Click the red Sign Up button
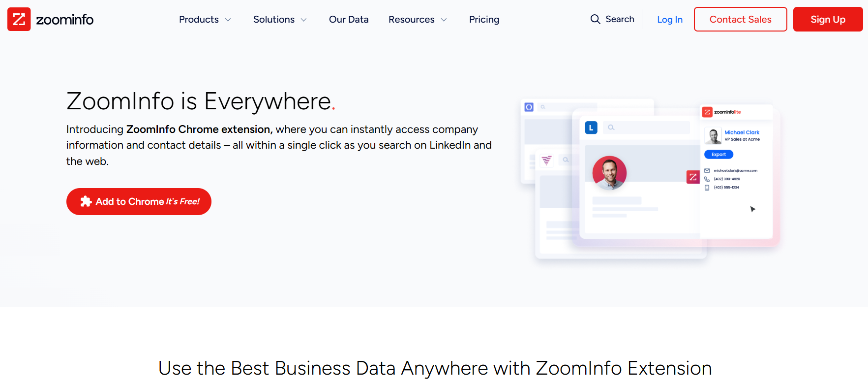This screenshot has width=868, height=384. coord(828,19)
